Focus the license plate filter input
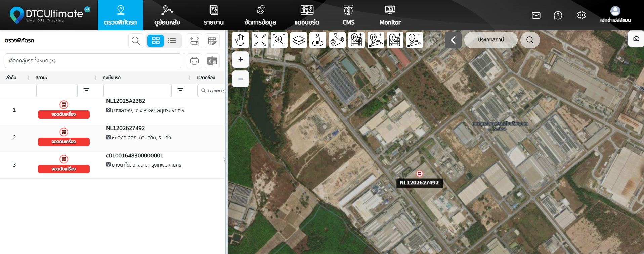The width and height of the screenshot is (644, 254). coord(137,90)
